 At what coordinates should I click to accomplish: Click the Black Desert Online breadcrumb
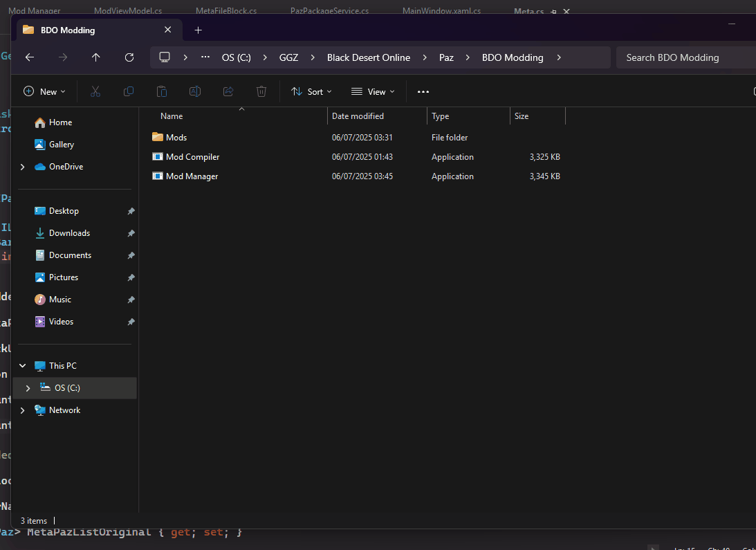369,57
